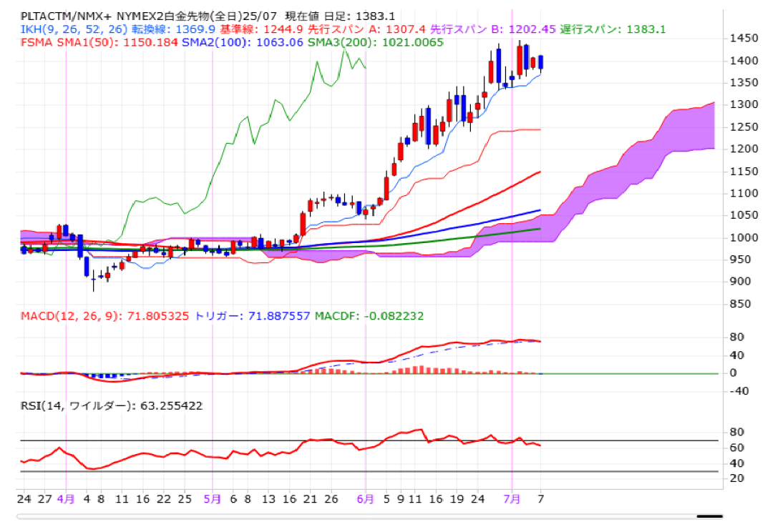770x532 pixels.
Task: Click the SMA2(100): 1063.06 label
Action: click(x=243, y=43)
